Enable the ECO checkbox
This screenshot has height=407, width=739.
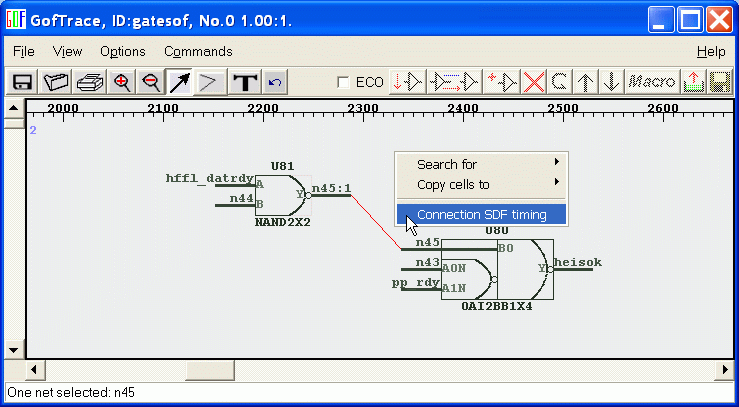[344, 82]
